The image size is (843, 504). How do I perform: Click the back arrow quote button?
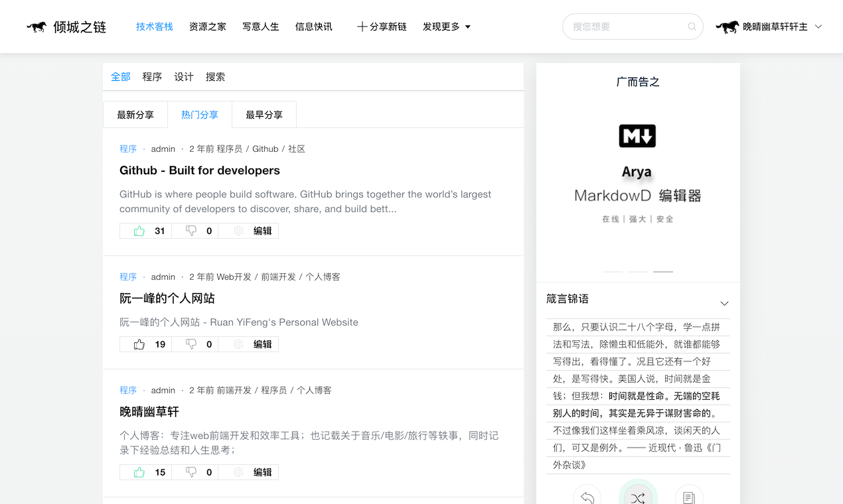click(587, 497)
